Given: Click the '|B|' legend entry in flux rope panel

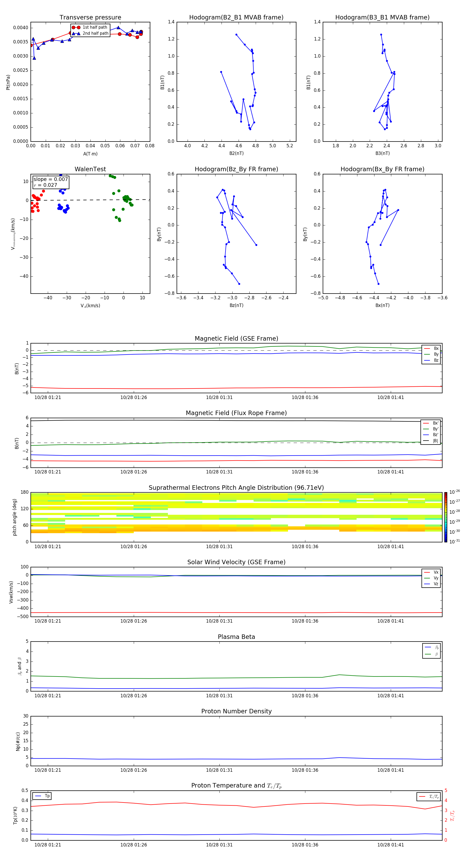Looking at the screenshot, I should tap(431, 441).
